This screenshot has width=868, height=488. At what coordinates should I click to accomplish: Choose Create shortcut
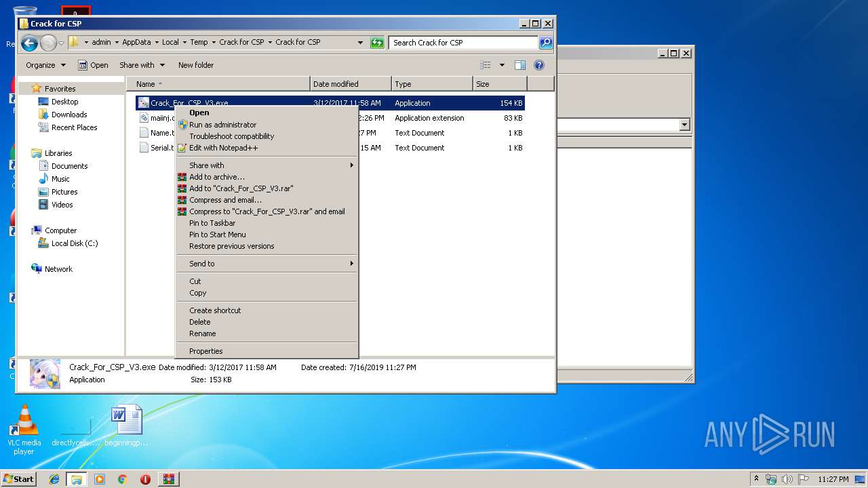tap(266, 310)
